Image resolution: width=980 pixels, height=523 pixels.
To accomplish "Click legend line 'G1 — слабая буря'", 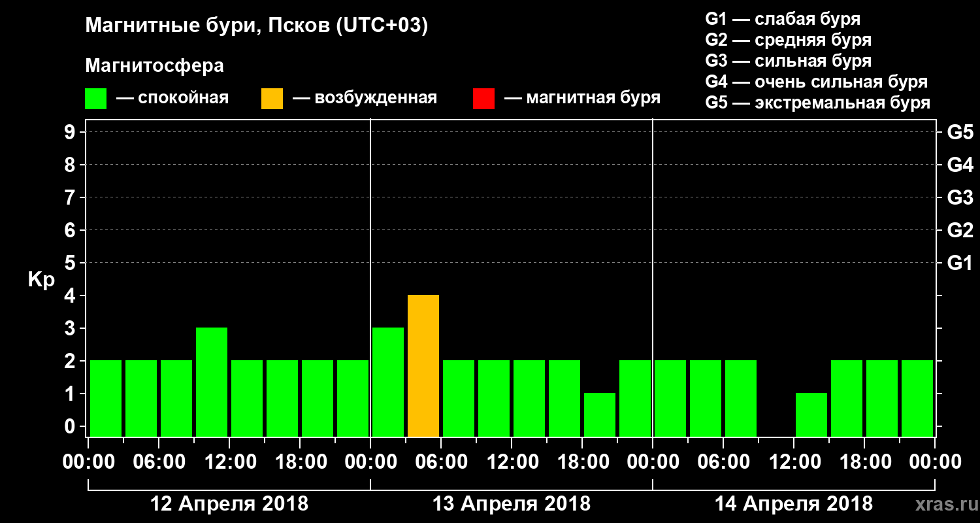I will click(783, 19).
